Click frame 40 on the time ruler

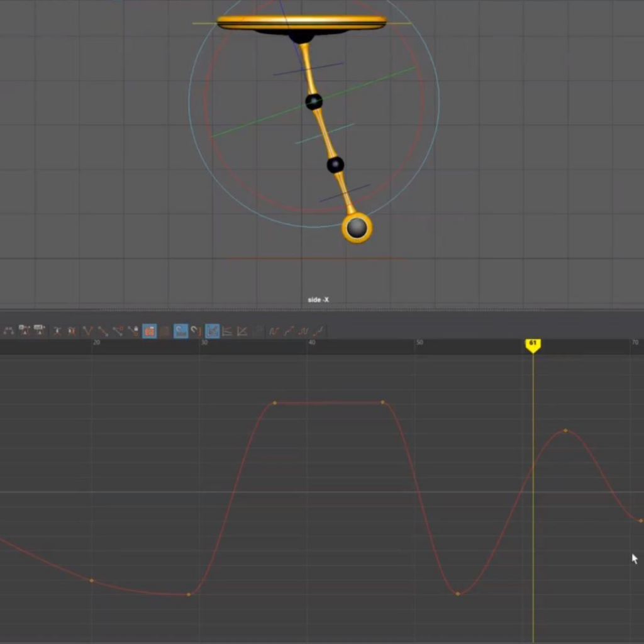tap(312, 342)
